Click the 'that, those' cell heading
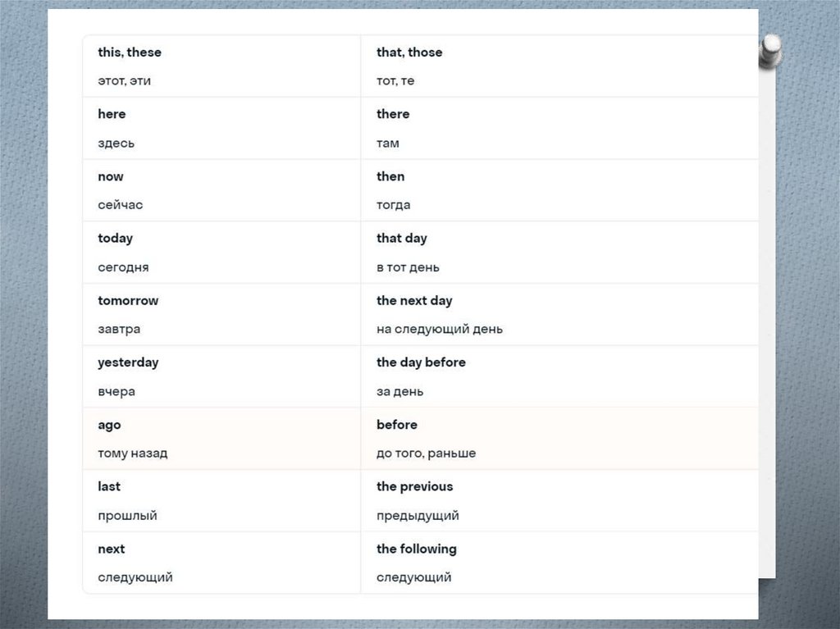840x629 pixels. point(409,52)
